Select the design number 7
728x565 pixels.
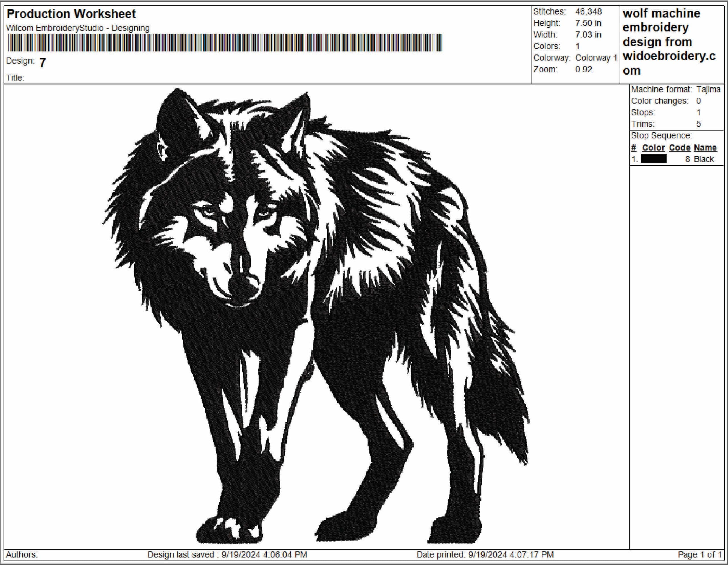42,63
